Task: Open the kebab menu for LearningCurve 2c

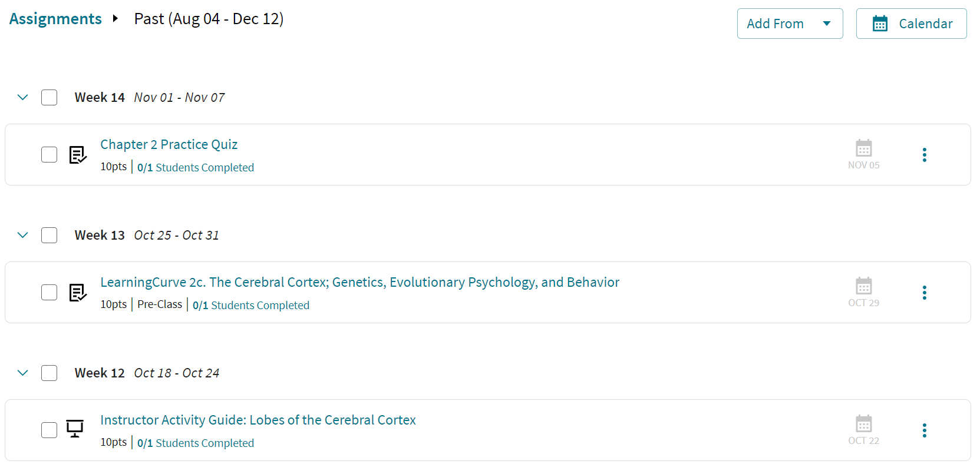Action: [x=925, y=293]
